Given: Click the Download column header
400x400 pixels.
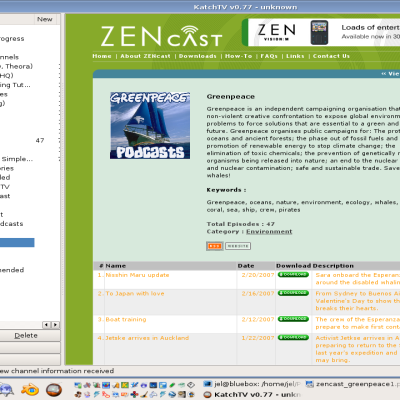Looking at the screenshot, I should click(293, 266).
